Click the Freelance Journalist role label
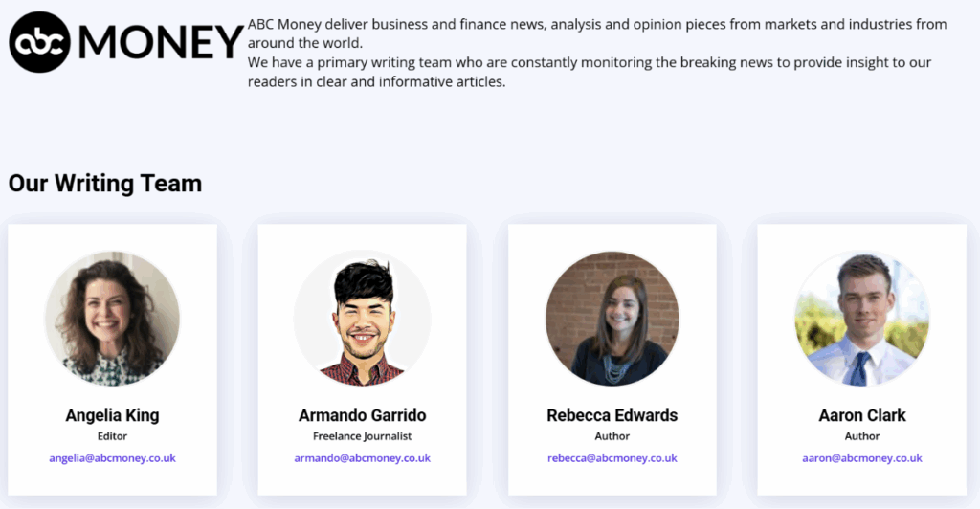 tap(362, 436)
